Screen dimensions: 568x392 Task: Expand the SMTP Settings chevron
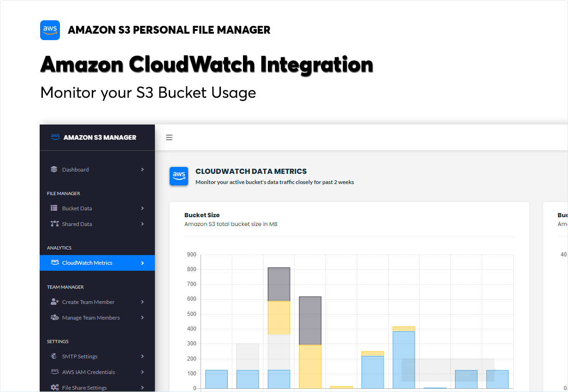(x=142, y=356)
